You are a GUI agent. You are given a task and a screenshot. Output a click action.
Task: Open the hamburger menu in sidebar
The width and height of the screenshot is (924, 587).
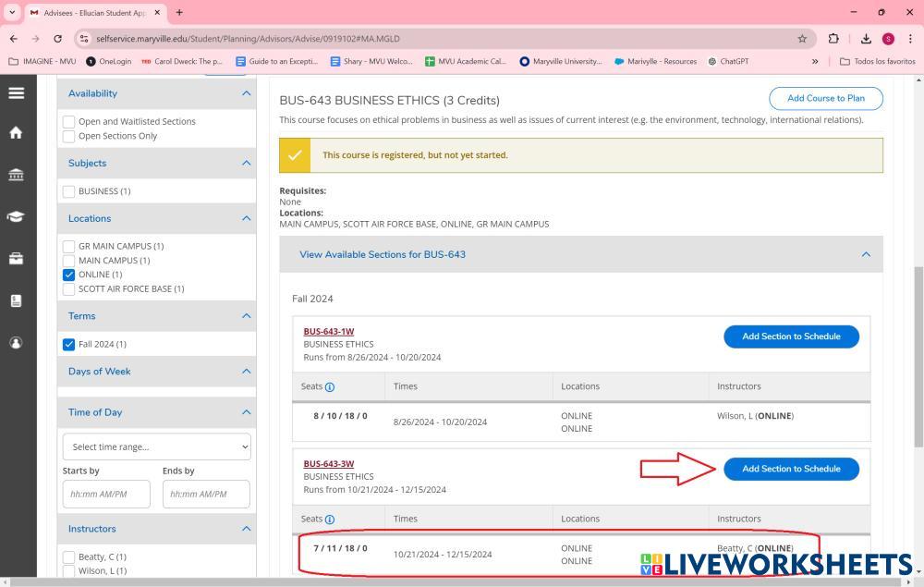point(16,92)
